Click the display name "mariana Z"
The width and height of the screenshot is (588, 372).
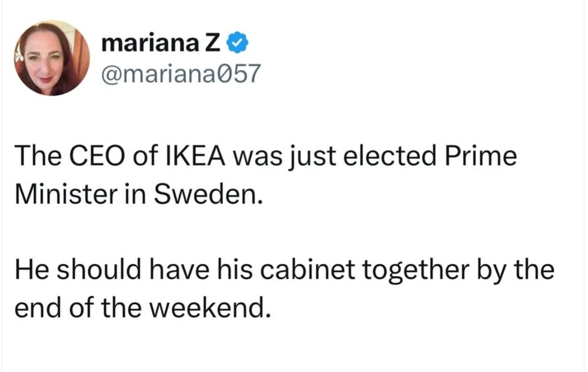[x=164, y=43]
